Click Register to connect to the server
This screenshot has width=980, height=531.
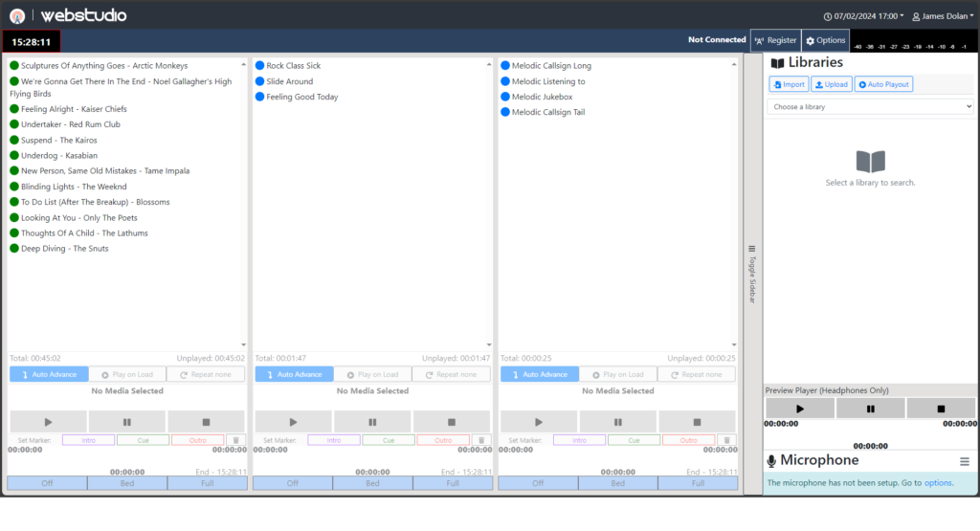[775, 40]
